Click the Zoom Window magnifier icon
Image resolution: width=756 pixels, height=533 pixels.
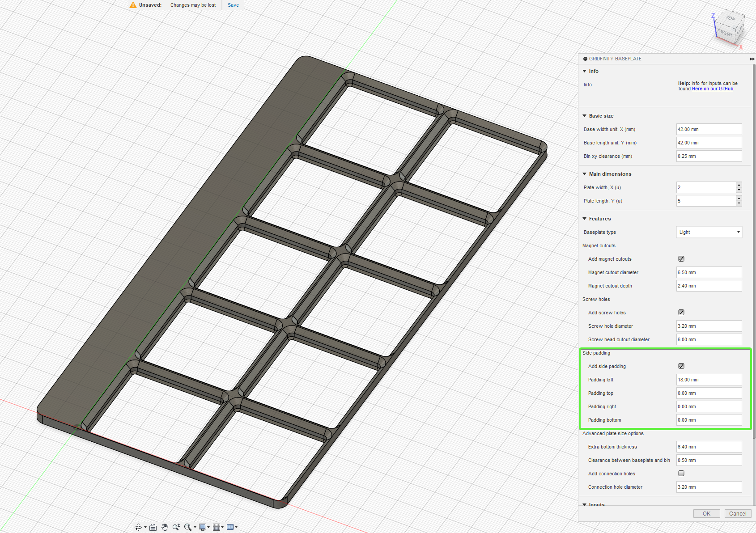(x=188, y=527)
